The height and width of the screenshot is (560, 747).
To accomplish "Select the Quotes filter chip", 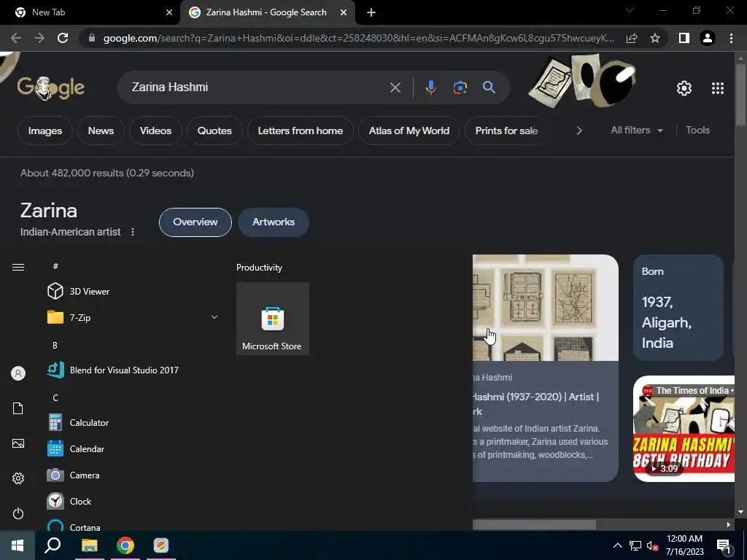I will 214,131.
